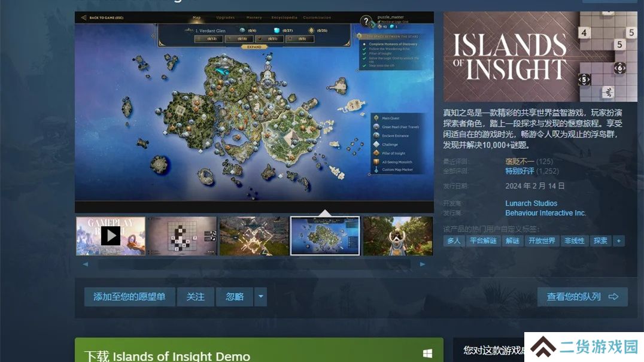Viewport: 644px width, 362px height.
Task: Click the (0/4) counter icon
Action: pyautogui.click(x=242, y=31)
